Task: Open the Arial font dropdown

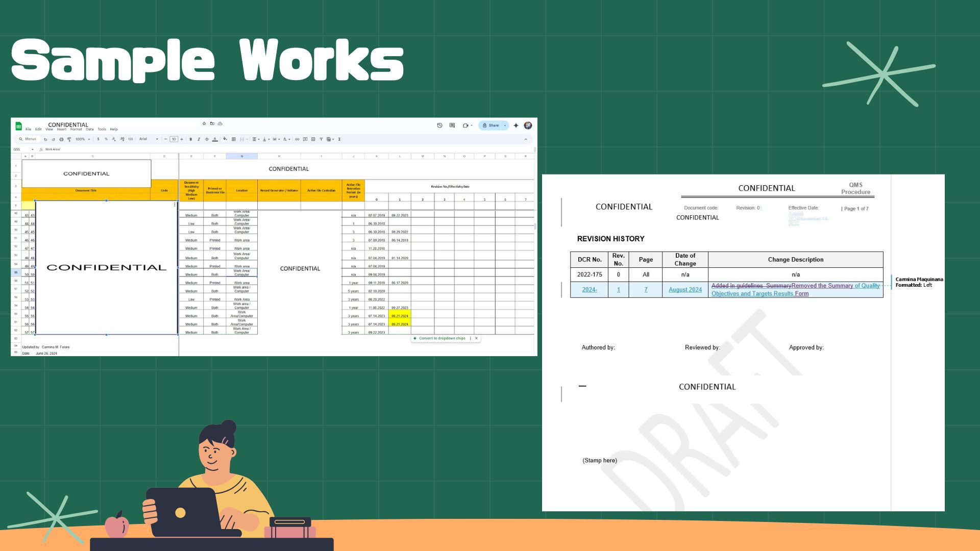Action: [x=149, y=139]
